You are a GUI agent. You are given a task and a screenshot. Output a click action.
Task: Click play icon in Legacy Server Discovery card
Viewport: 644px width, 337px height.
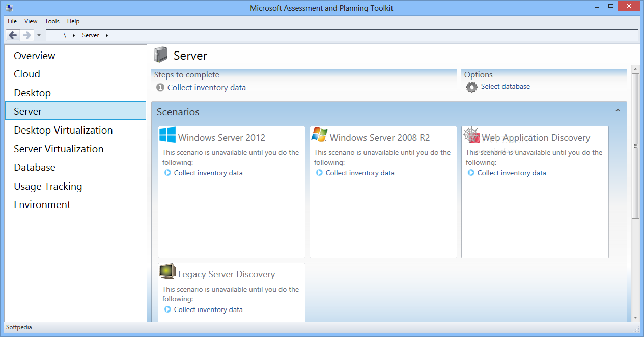[167, 309]
